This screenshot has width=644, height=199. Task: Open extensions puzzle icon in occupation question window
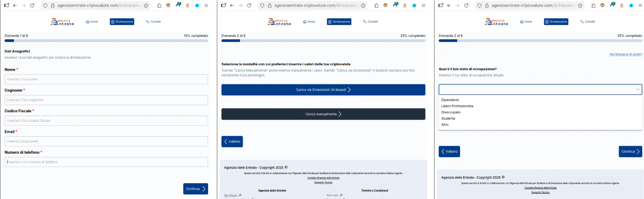click(x=593, y=6)
